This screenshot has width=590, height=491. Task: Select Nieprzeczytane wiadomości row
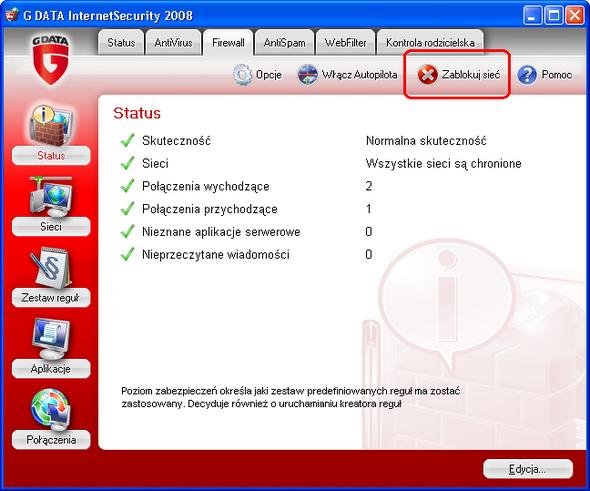[216, 255]
